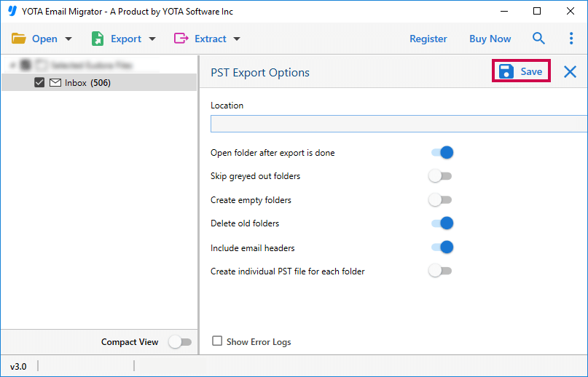The height and width of the screenshot is (377, 588).
Task: Turn off Open folder after export toggle
Action: [x=442, y=153]
